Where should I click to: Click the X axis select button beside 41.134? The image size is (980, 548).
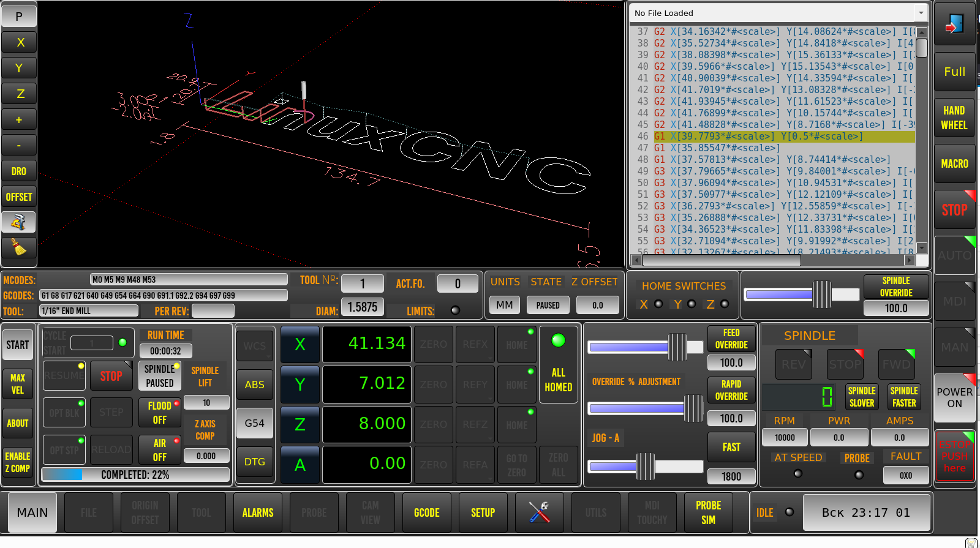click(x=300, y=344)
